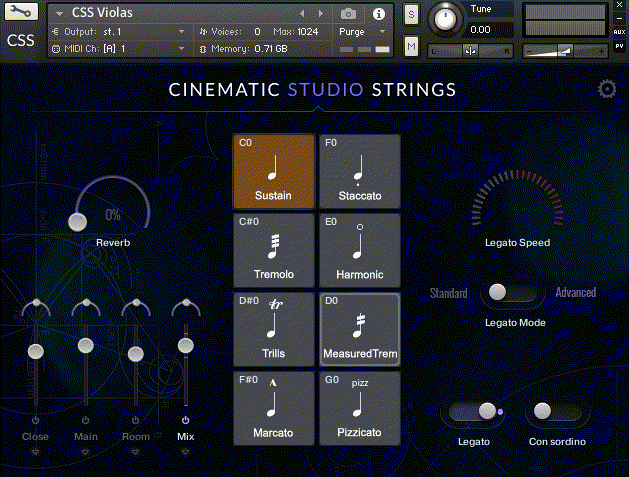The height and width of the screenshot is (477, 629).
Task: Click the snapshot camera icon
Action: pyautogui.click(x=348, y=14)
